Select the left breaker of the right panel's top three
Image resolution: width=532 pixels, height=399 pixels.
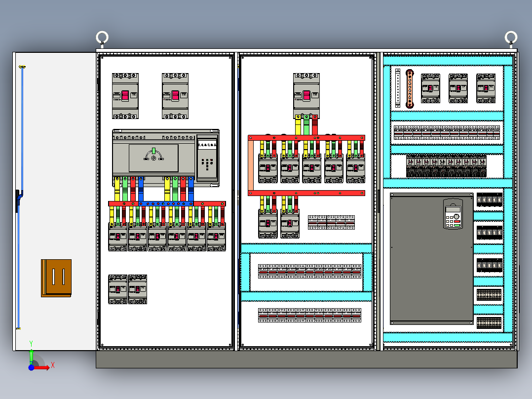coord(430,88)
